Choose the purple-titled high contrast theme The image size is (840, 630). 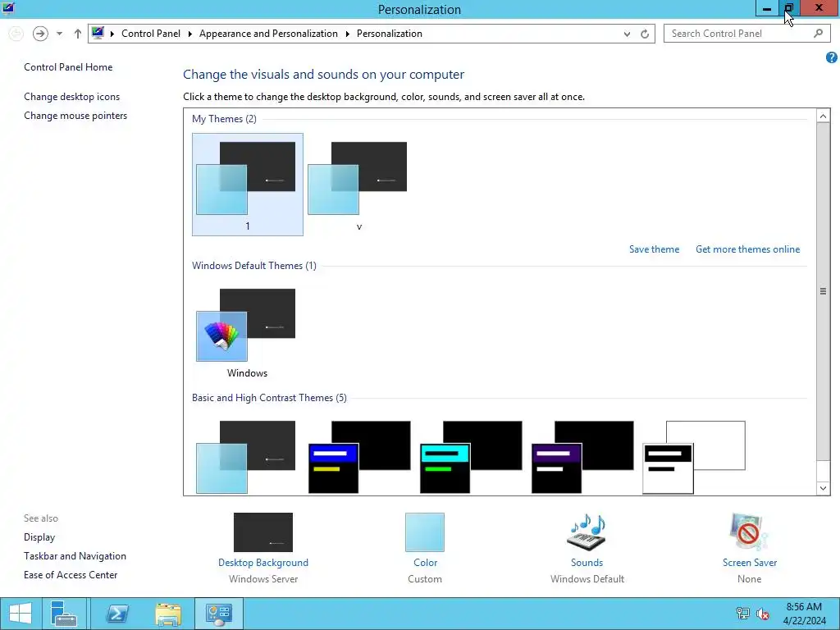pos(582,457)
